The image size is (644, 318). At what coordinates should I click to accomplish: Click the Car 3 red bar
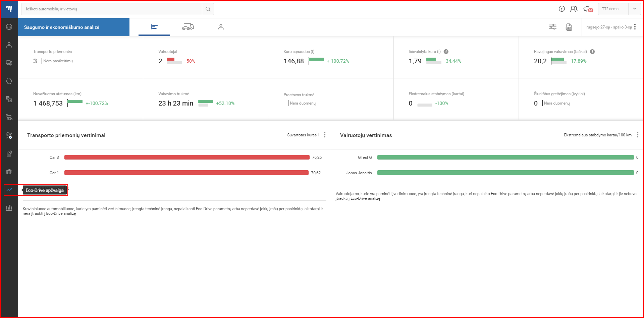(x=187, y=157)
